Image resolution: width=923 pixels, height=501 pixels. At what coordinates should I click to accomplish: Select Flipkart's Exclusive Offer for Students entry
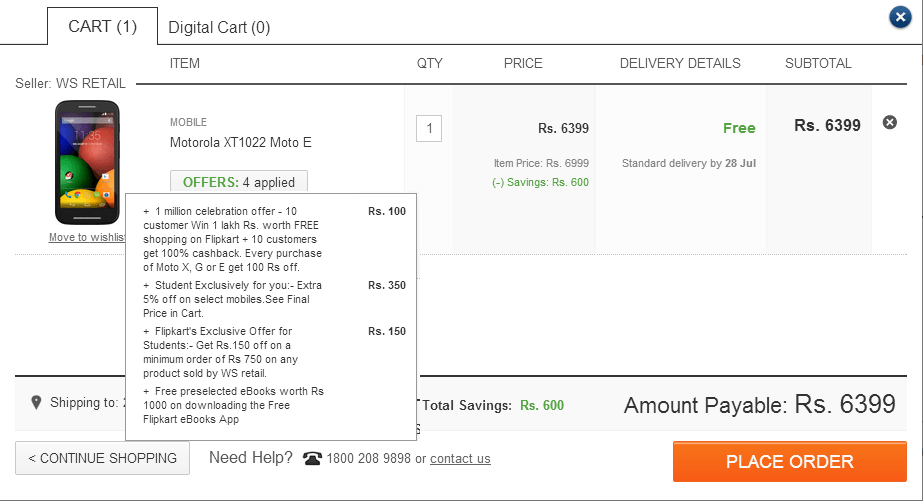pos(221,352)
